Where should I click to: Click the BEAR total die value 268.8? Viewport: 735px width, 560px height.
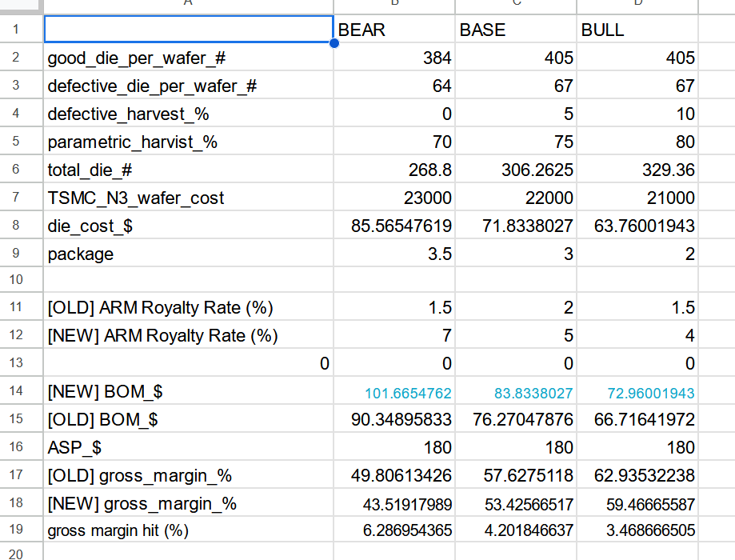(x=394, y=170)
